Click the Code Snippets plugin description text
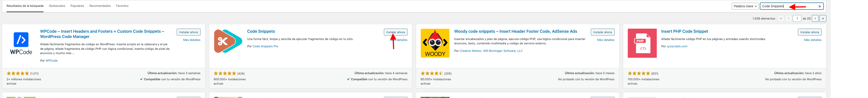This screenshot has height=98, width=868. tap(300, 39)
